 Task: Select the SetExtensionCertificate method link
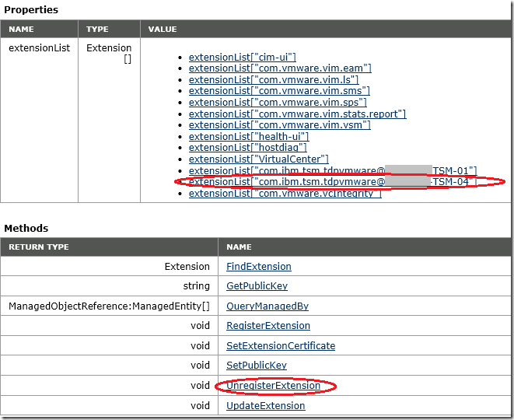281,345
